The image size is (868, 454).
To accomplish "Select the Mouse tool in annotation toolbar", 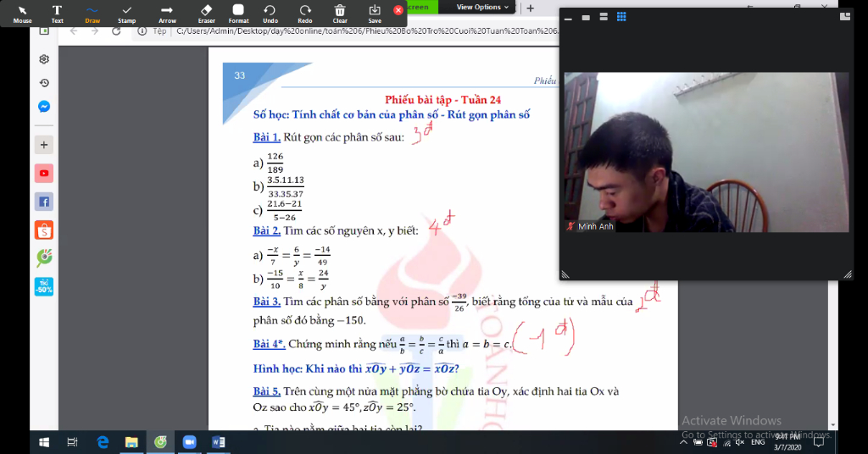I will [22, 14].
